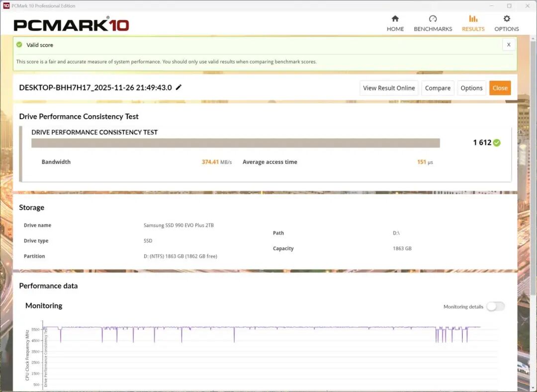Screen dimensions: 537x392
Task: Click the green Valid score checkmark icon
Action: coord(19,45)
